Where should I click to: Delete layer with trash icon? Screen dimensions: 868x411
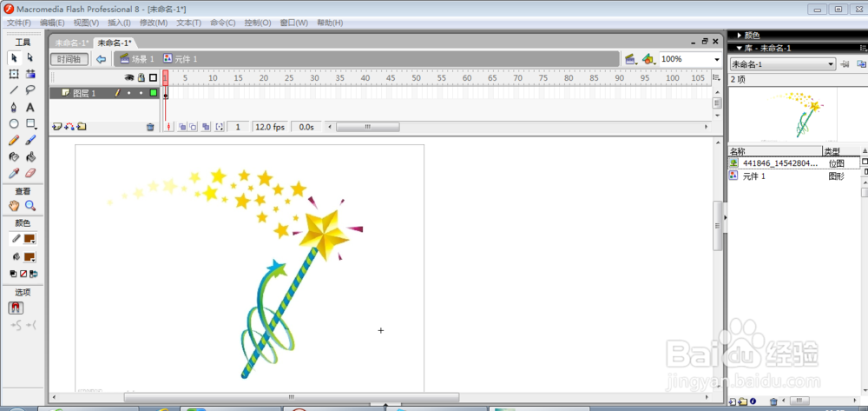[150, 127]
